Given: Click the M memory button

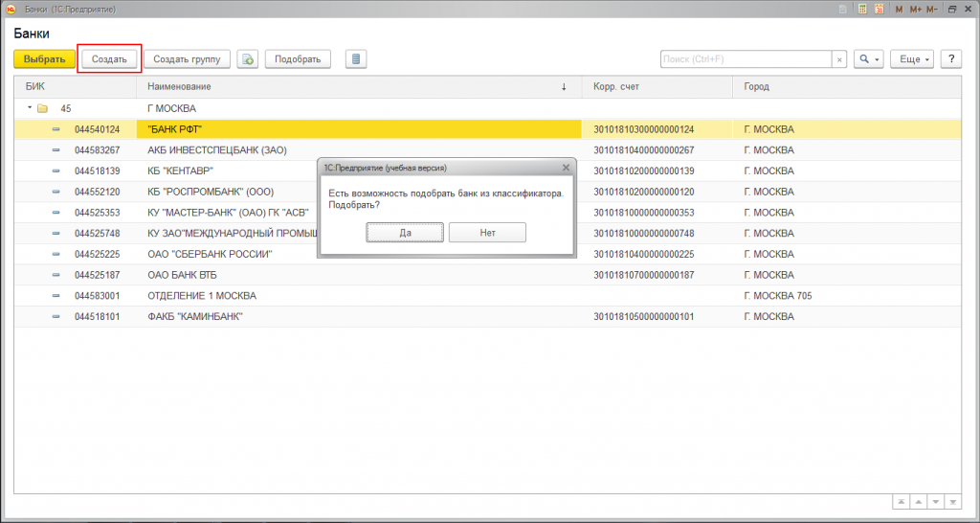Looking at the screenshot, I should [900, 10].
